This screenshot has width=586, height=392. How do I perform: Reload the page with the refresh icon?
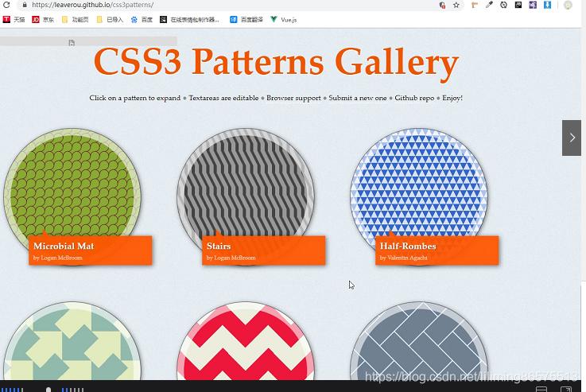point(6,5)
